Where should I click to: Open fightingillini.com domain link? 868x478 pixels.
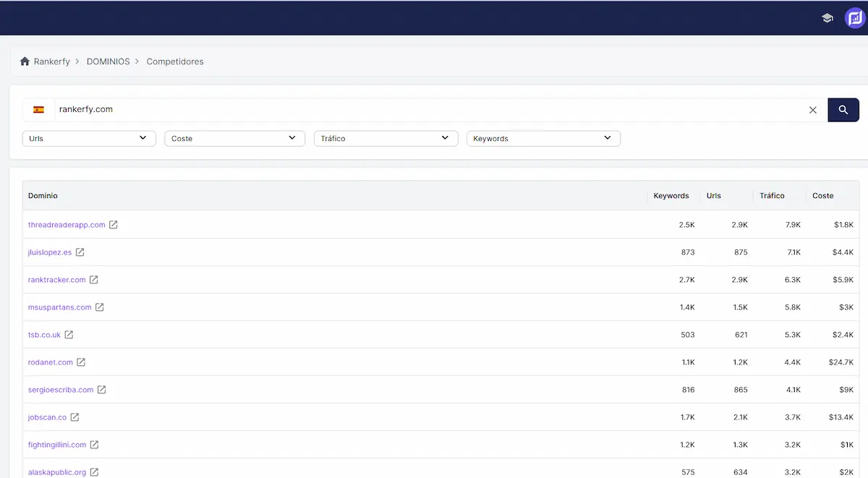57,445
